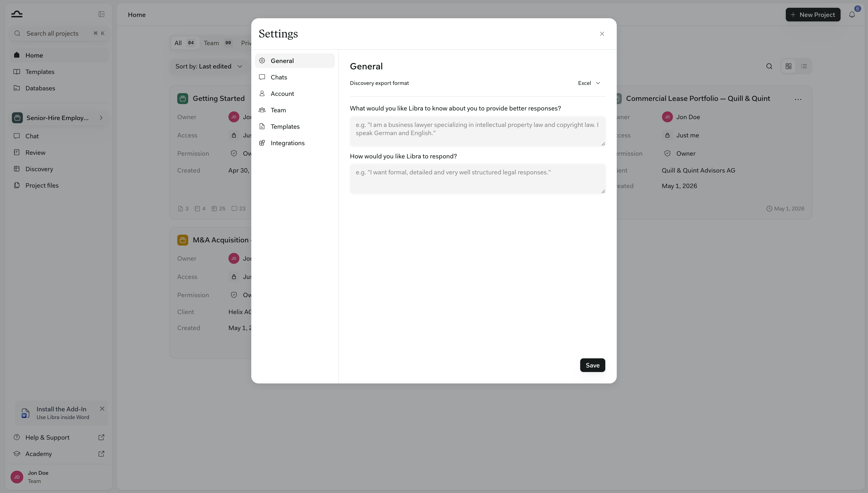
Task: Click the Word add-in document icon
Action: click(x=25, y=413)
